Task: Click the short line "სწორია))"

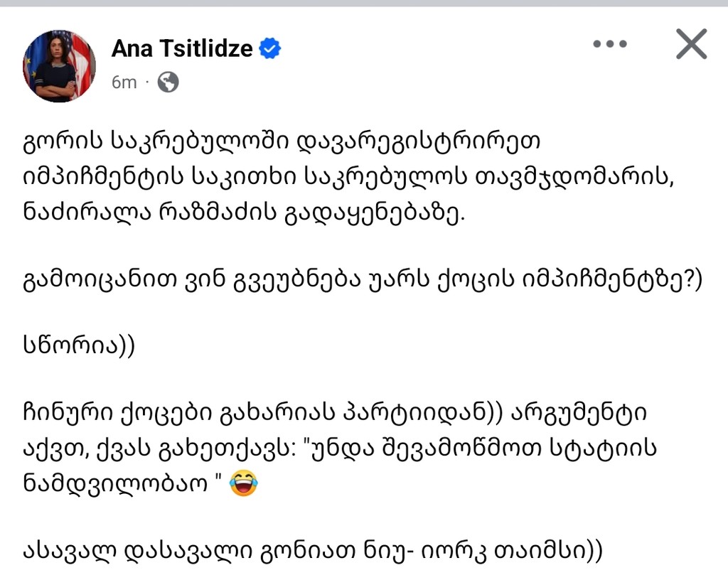Action: pyautogui.click(x=79, y=346)
